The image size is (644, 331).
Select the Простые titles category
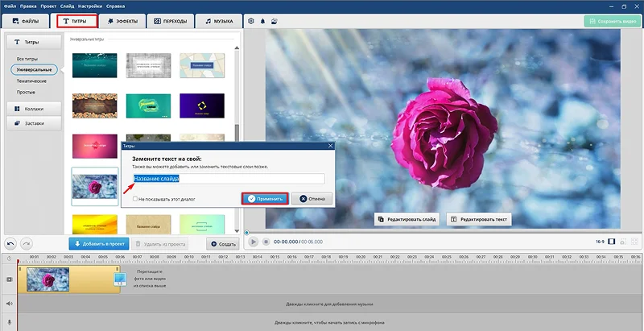tap(26, 92)
